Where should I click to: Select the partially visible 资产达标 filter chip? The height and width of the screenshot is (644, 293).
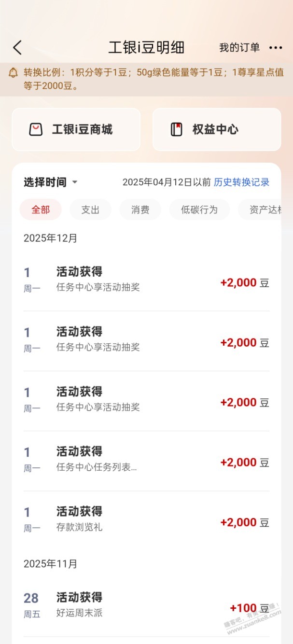point(264,210)
